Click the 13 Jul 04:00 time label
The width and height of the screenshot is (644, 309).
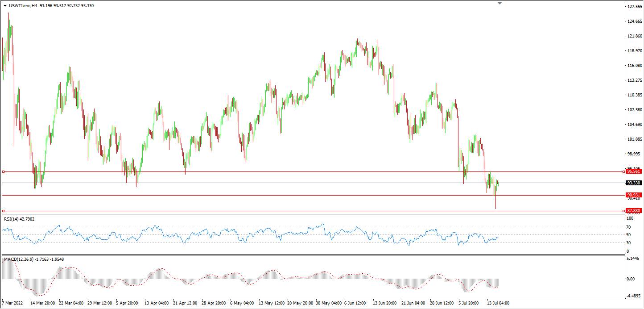pos(498,303)
